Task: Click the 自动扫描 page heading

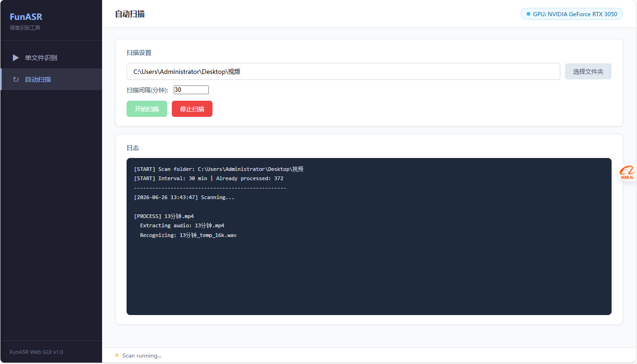Action: click(130, 14)
